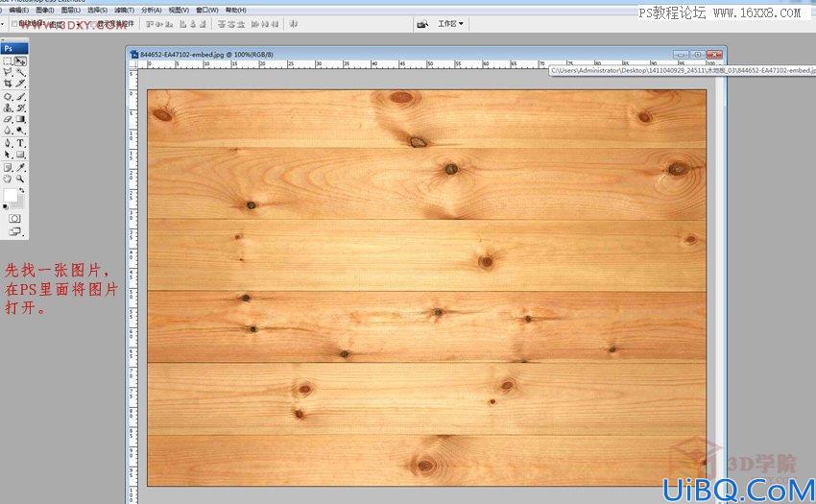Viewport: 816px width, 504px height.
Task: Select the Path Selection arrow tool
Action: pos(8,155)
